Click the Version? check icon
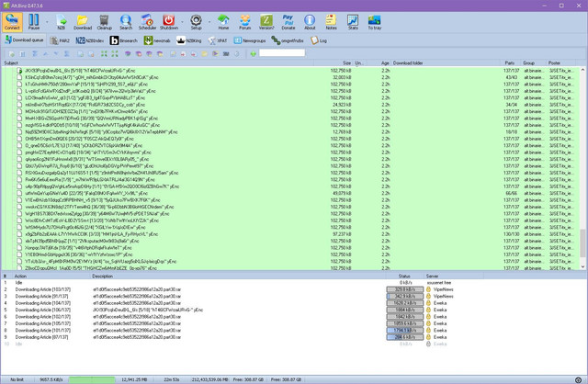 tap(266, 22)
